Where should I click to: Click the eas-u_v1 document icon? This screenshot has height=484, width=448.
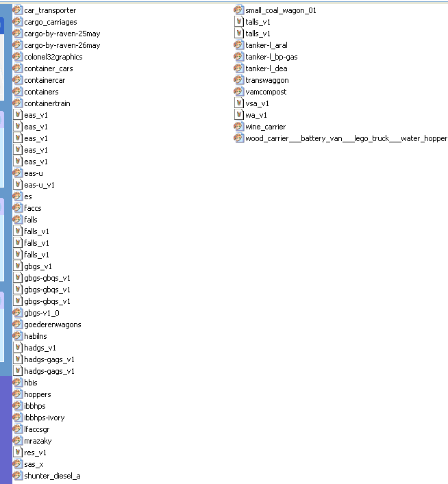click(x=18, y=185)
